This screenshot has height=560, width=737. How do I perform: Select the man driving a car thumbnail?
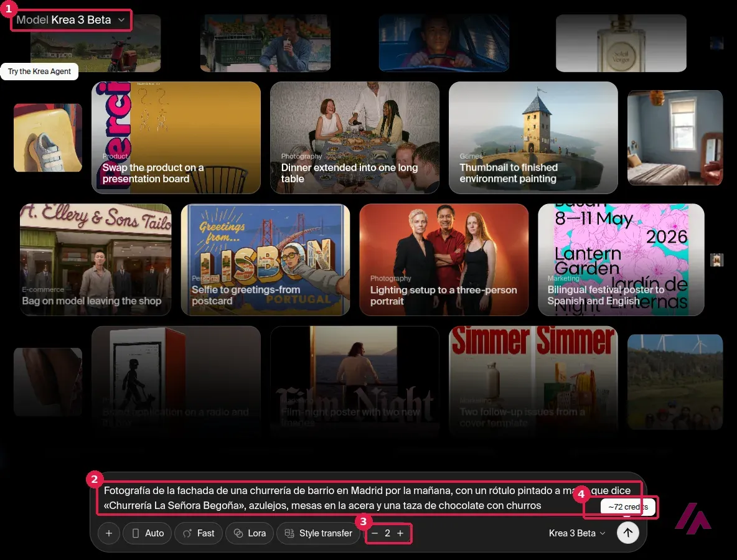(x=444, y=43)
